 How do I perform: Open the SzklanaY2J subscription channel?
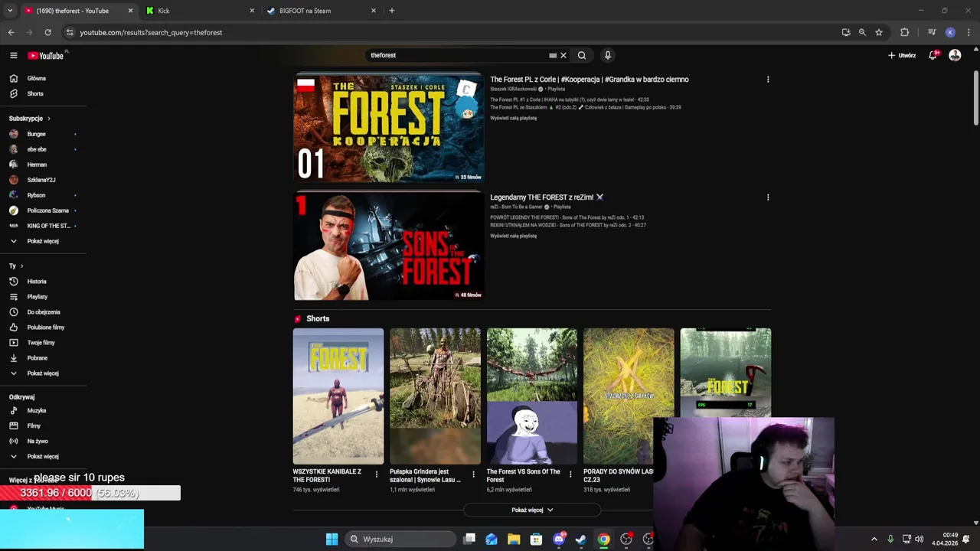43,180
